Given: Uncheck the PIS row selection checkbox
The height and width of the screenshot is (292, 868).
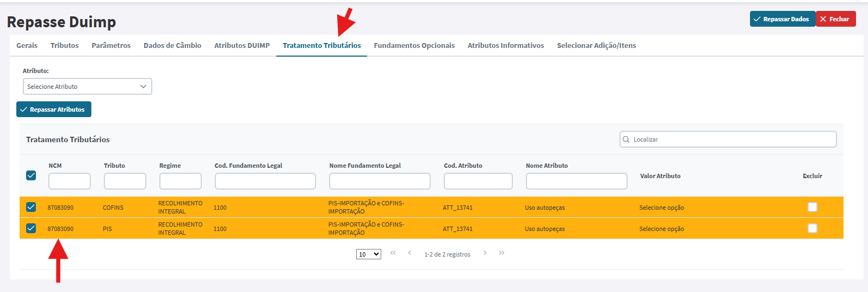Looking at the screenshot, I should [31, 228].
